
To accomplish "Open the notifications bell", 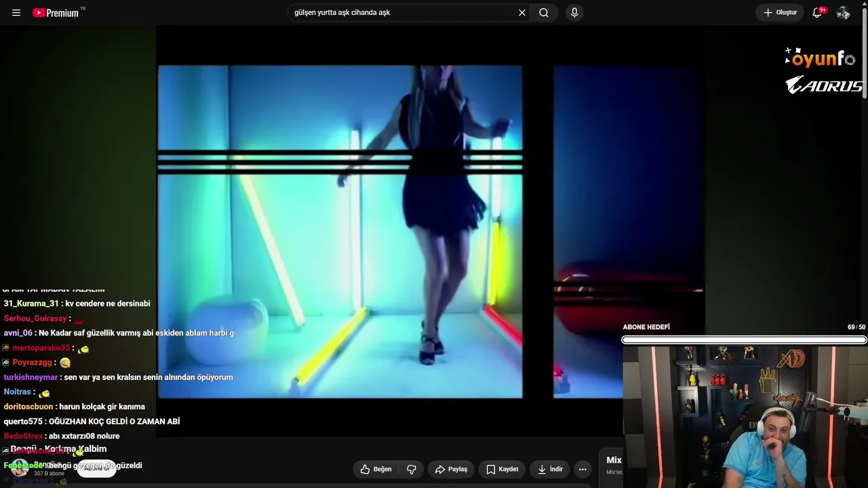I will pos(817,13).
